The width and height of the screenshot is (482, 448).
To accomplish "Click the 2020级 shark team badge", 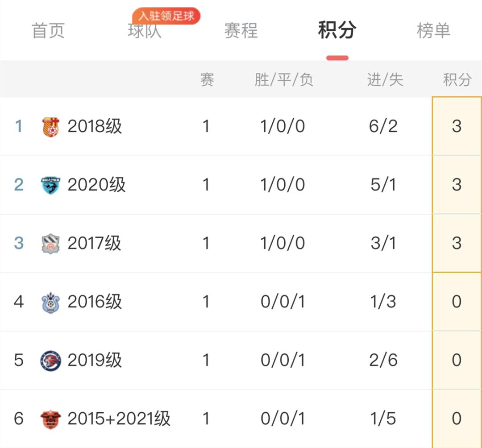I will 50,185.
